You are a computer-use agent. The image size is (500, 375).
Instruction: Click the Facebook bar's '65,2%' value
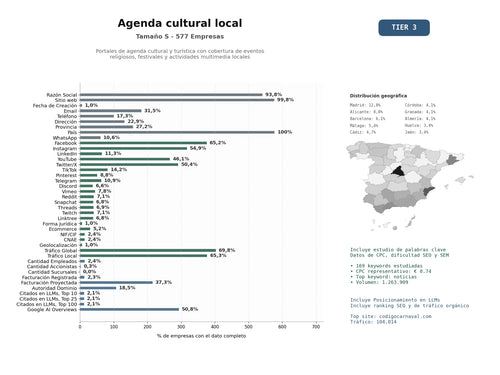[218, 143]
